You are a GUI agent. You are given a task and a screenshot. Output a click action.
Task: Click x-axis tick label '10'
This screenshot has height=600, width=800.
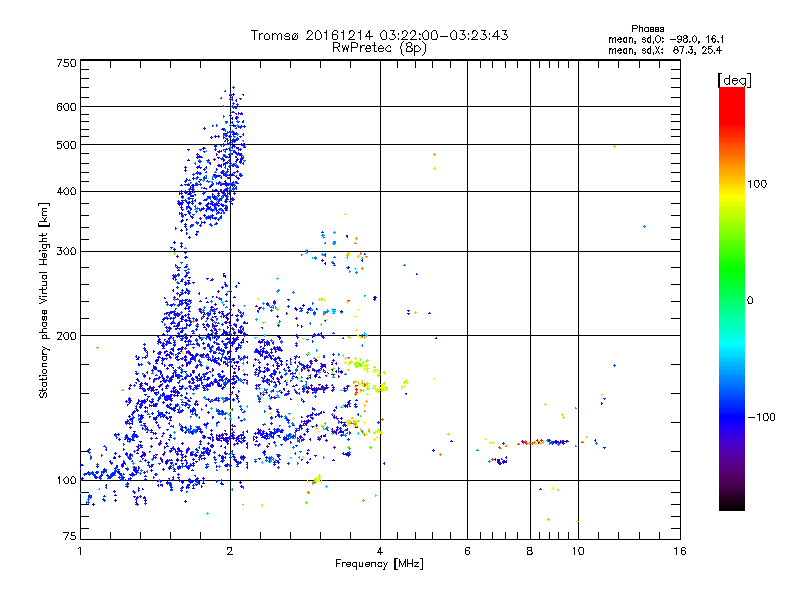tap(578, 551)
